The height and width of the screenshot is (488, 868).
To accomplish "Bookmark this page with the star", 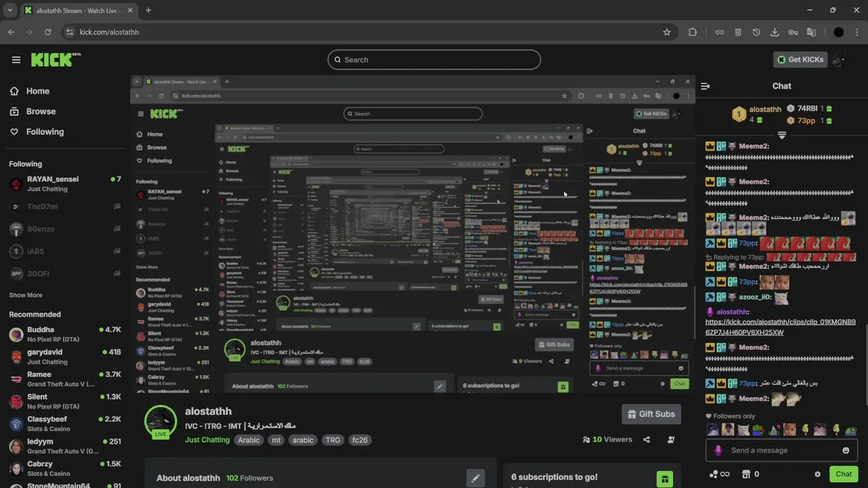I will coord(667,32).
